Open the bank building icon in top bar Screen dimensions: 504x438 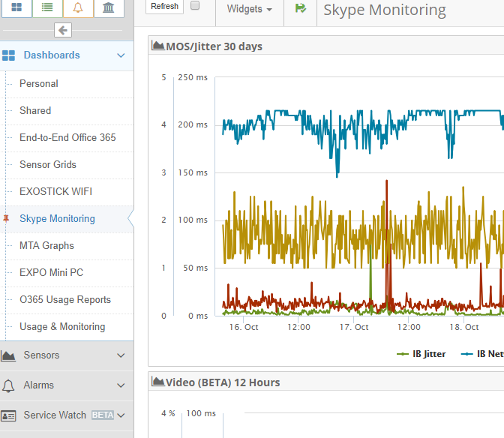(x=108, y=7)
